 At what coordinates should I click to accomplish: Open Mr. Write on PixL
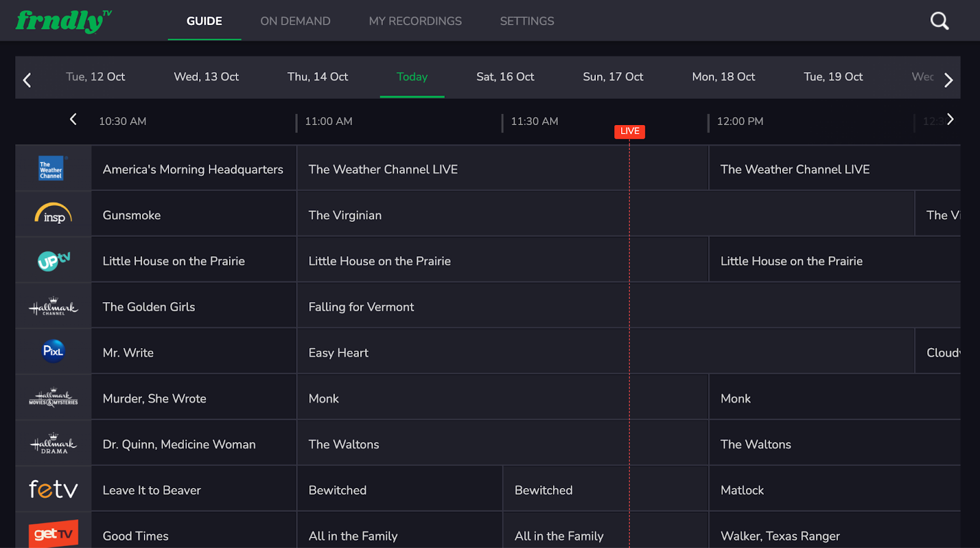click(194, 352)
